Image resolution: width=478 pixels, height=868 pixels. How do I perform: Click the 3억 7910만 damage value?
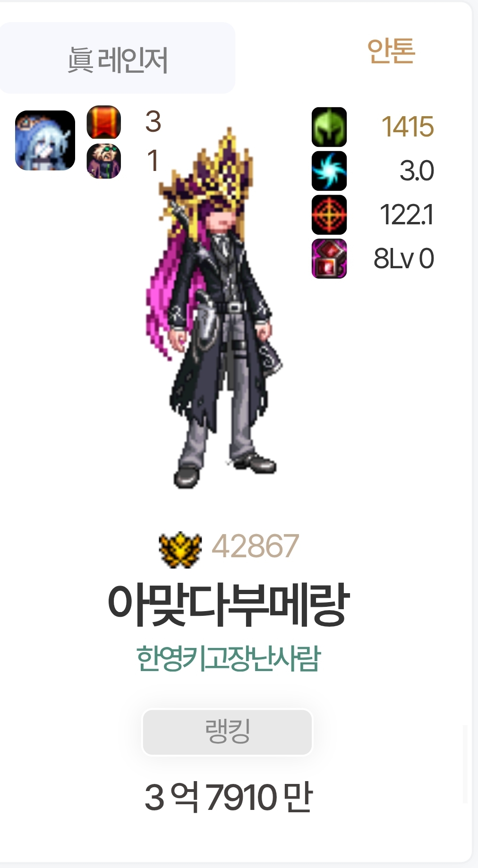click(229, 797)
